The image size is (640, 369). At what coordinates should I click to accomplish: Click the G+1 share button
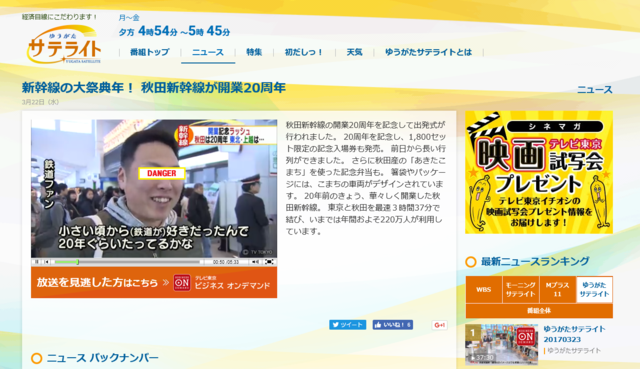(440, 325)
